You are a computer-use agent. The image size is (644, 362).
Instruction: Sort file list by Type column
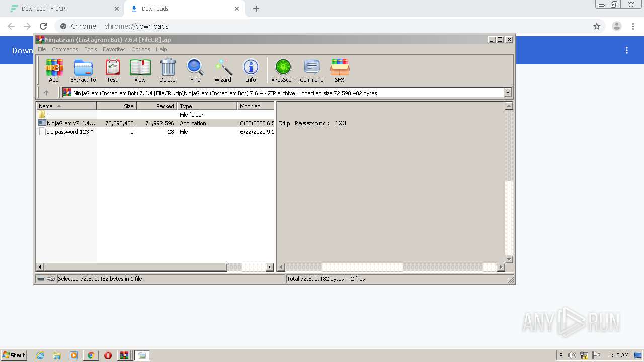pyautogui.click(x=207, y=106)
